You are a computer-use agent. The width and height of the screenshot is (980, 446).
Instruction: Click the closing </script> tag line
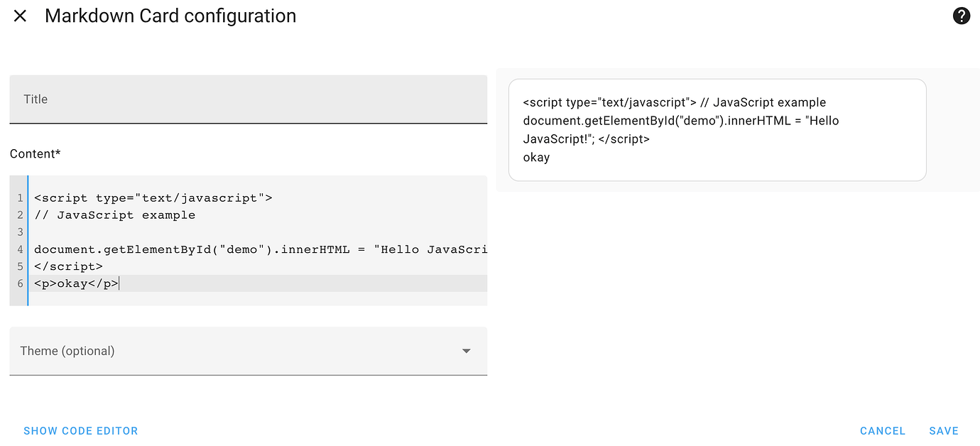pyautogui.click(x=68, y=266)
